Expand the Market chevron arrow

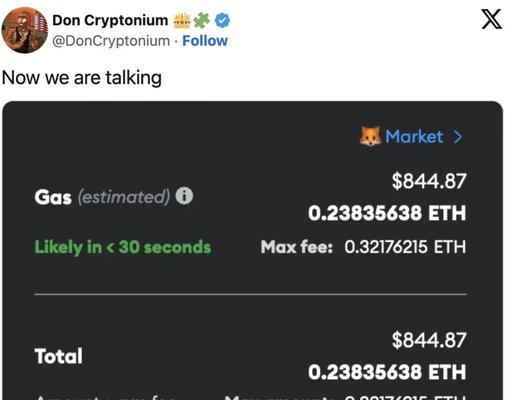point(458,137)
